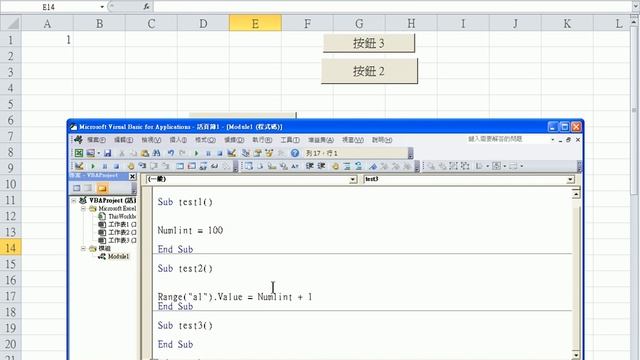Image resolution: width=640 pixels, height=360 pixels.
Task: Toggle breakpoint with the hand icon on Debug toolbar
Action: pos(131,166)
